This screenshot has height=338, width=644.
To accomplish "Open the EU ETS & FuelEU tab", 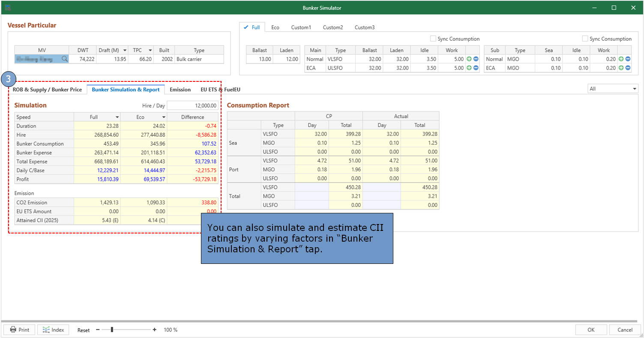I will click(x=220, y=90).
